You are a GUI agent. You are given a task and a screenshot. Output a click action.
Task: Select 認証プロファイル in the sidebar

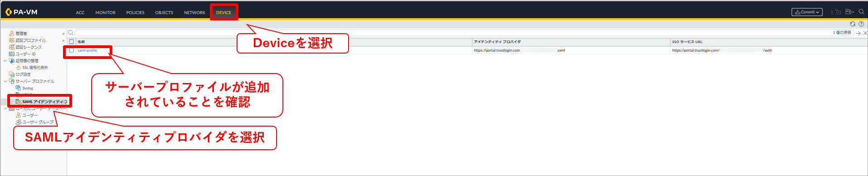31,40
